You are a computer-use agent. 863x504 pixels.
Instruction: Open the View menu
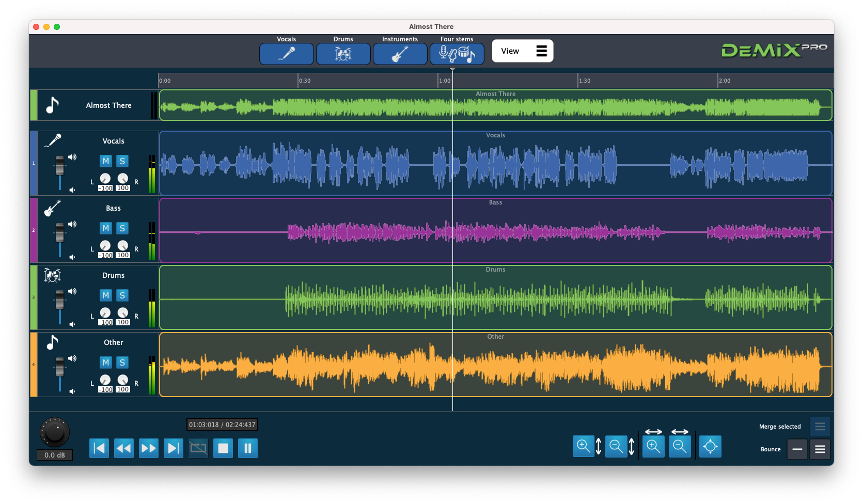(x=522, y=51)
